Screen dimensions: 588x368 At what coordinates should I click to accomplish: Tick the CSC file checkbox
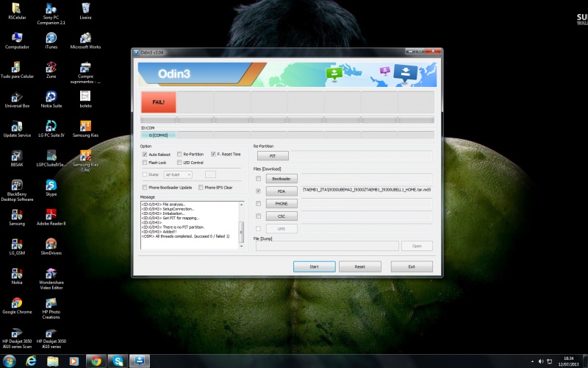[x=258, y=216]
